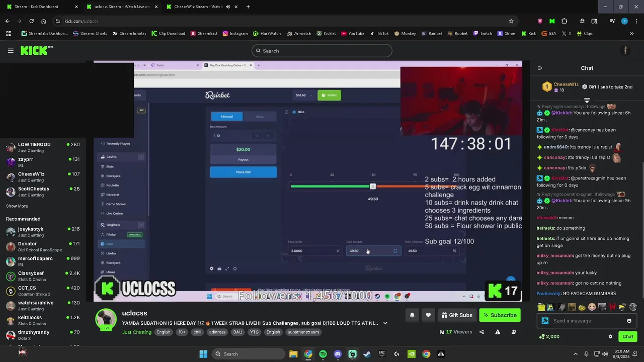Open File Explorer from taskbar
The height and width of the screenshot is (362, 644).
293,354
